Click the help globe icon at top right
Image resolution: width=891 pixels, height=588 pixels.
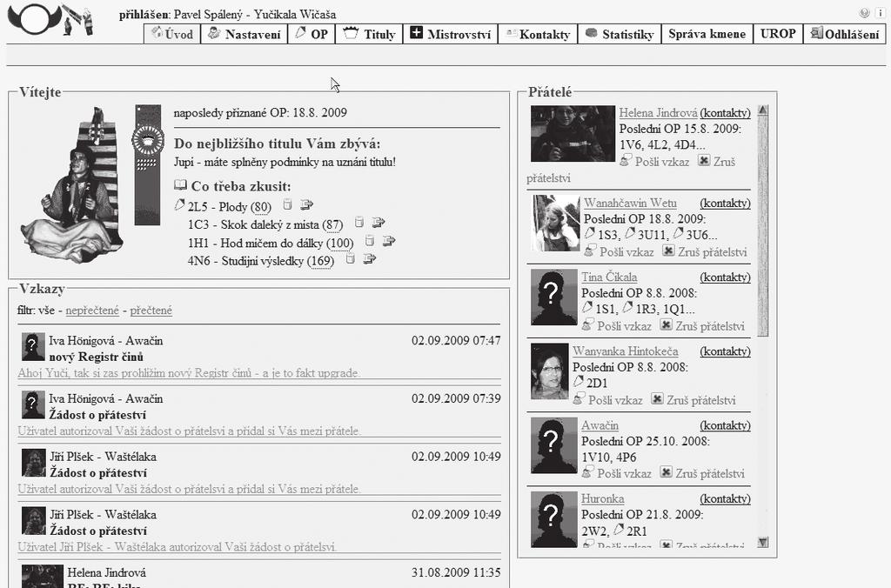(864, 13)
